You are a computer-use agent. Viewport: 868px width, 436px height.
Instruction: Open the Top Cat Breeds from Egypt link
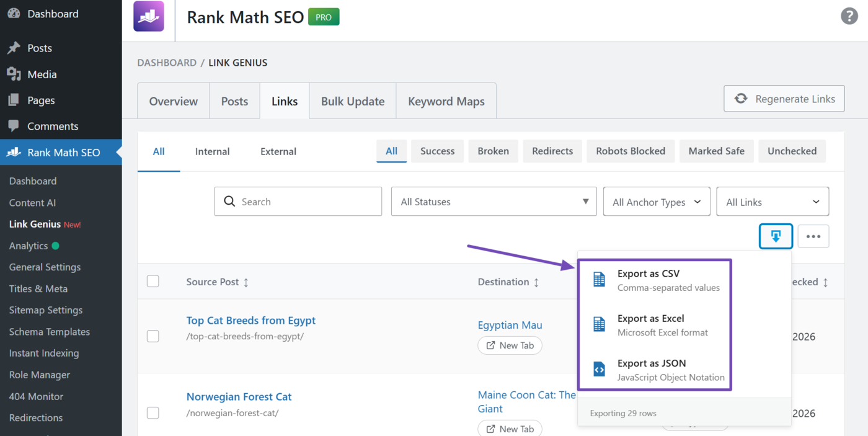(251, 321)
